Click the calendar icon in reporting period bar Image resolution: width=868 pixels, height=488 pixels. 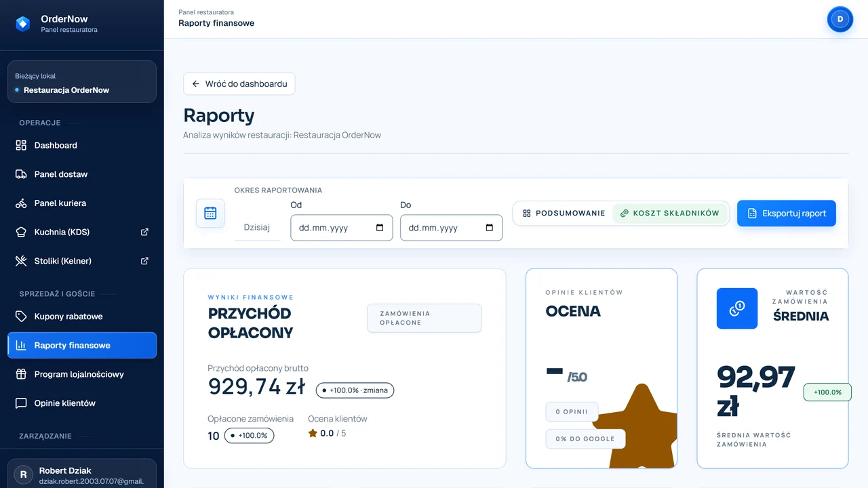pos(210,213)
